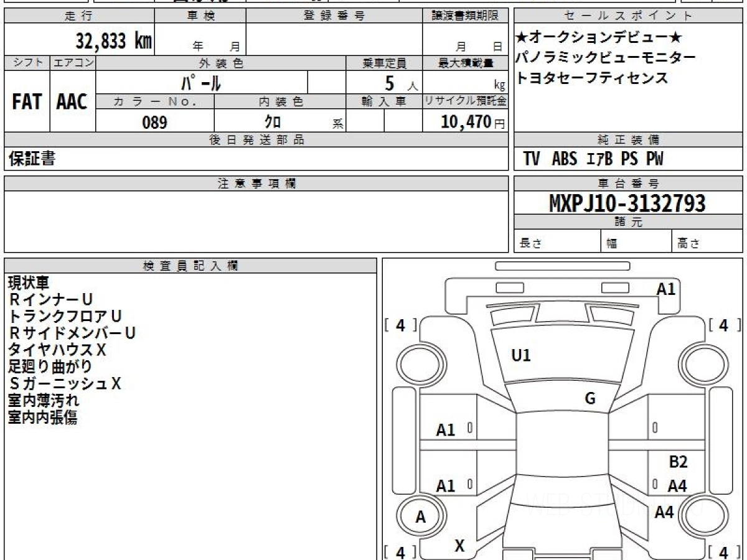Select the ABS equipment code
The image size is (747, 560).
point(564,159)
